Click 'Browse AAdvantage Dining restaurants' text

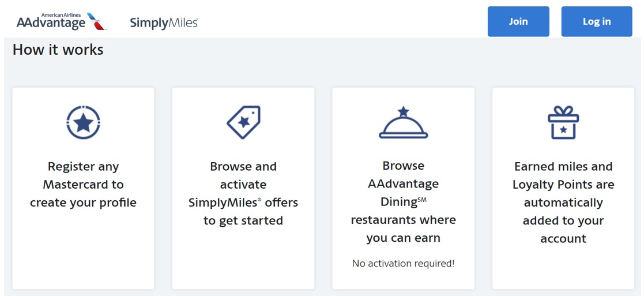[x=403, y=201]
